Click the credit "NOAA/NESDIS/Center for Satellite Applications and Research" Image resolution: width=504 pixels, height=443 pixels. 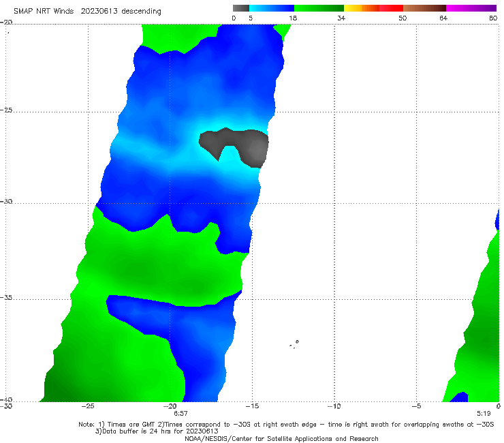pyautogui.click(x=281, y=438)
